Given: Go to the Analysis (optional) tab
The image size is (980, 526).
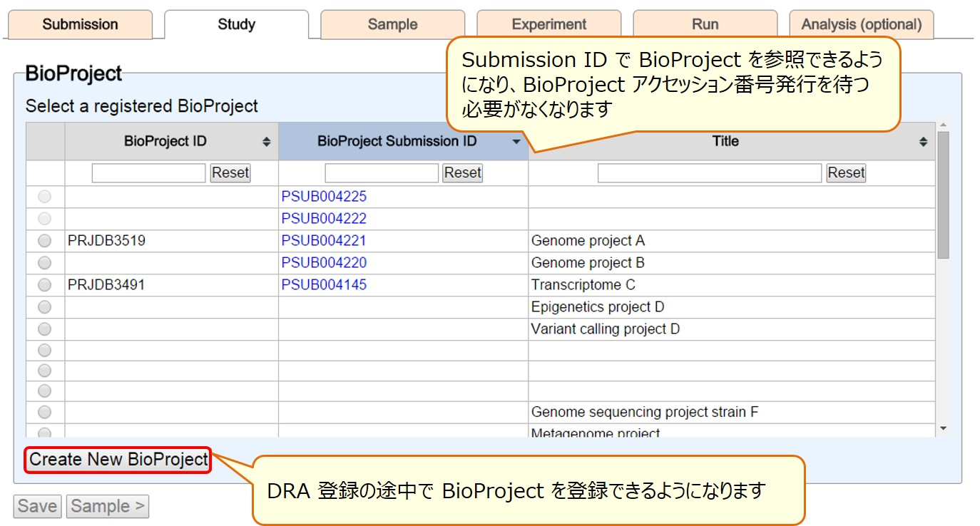Looking at the screenshot, I should pyautogui.click(x=862, y=24).
